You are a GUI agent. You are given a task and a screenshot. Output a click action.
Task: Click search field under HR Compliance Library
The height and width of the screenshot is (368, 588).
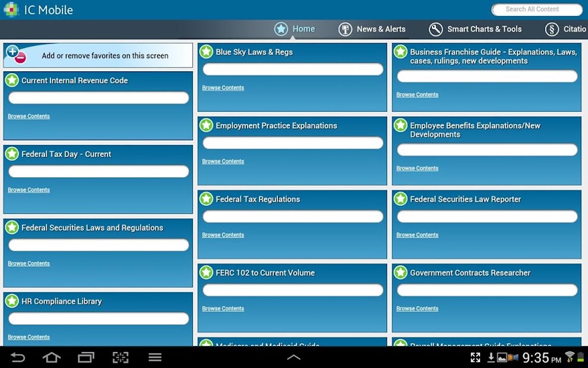click(x=99, y=319)
